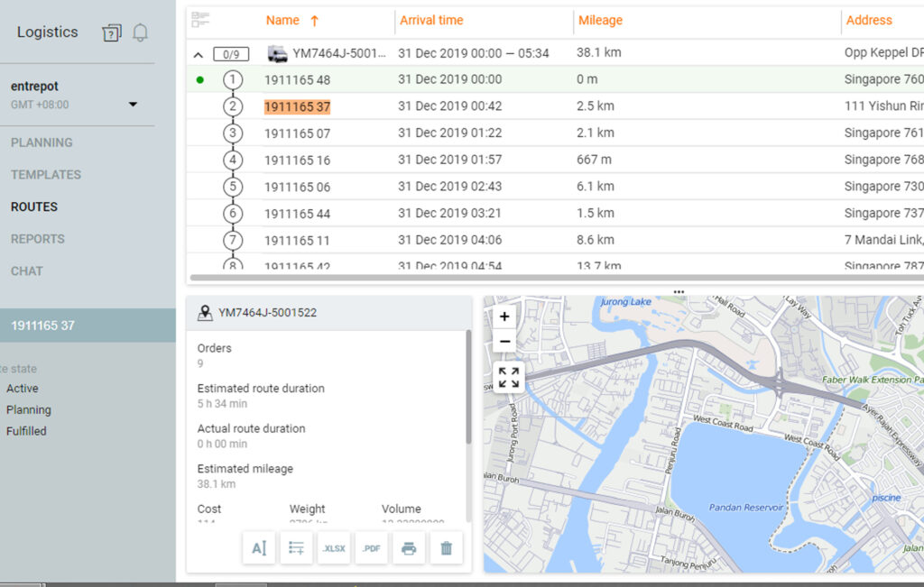The width and height of the screenshot is (924, 587).
Task: Export route to XLSX
Action: [x=334, y=548]
